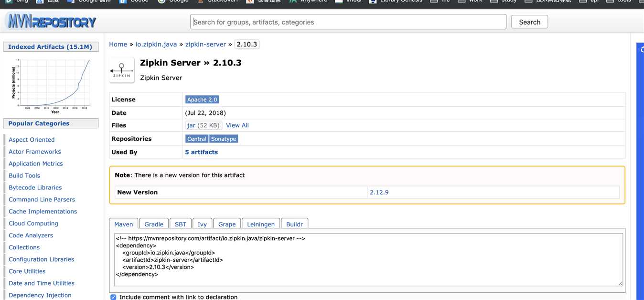Viewport: 644px width, 300px height.
Task: Open the Dependency Injection category
Action: [40, 295]
